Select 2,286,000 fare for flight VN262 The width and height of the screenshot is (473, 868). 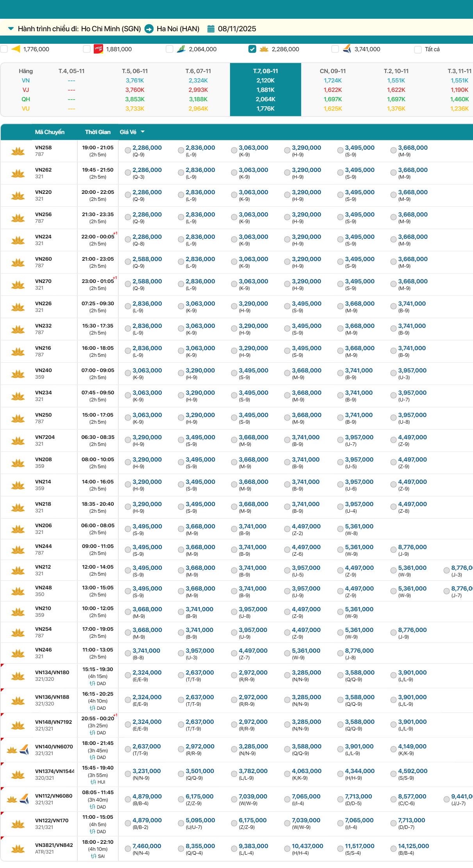tap(128, 173)
